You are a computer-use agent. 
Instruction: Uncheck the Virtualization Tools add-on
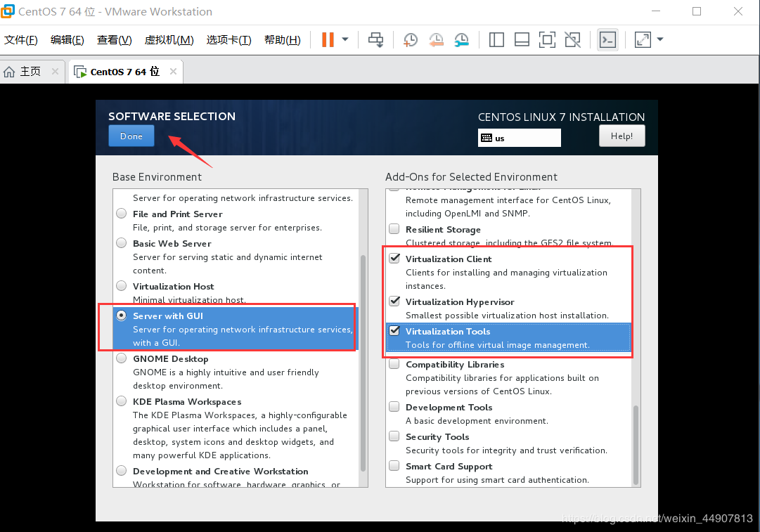click(x=394, y=331)
